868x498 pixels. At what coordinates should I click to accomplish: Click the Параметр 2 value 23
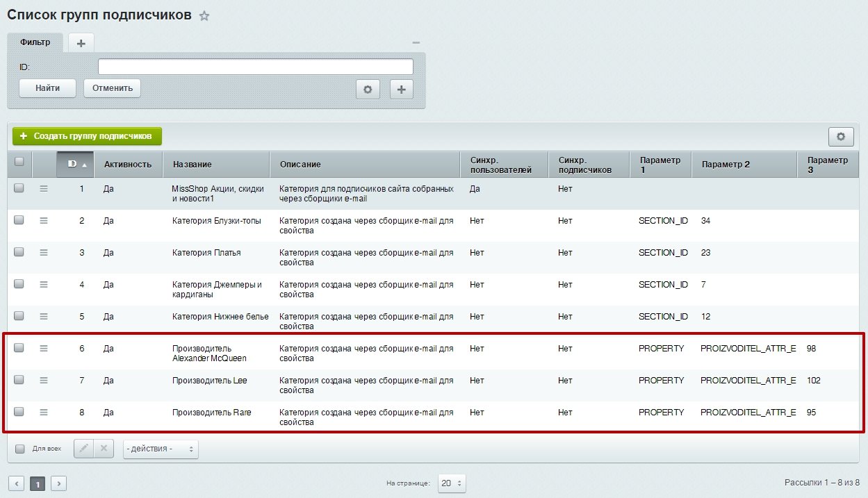705,252
